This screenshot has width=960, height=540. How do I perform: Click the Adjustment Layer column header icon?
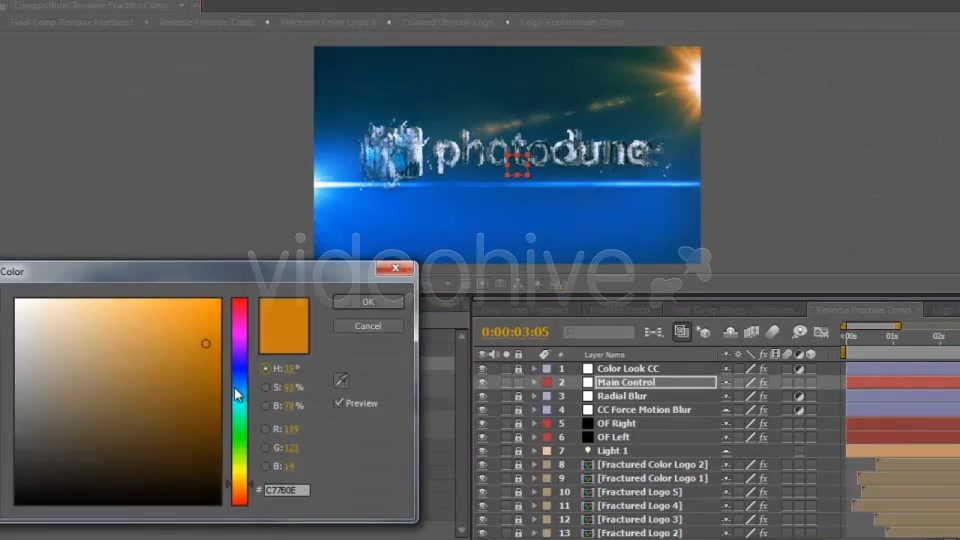[799, 354]
